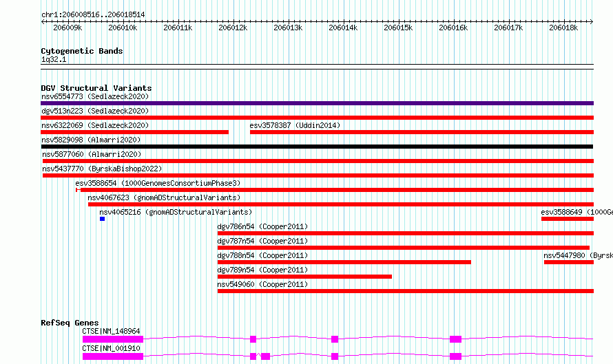Click the last exon of CTSE|NM_001910

[x=455, y=356]
